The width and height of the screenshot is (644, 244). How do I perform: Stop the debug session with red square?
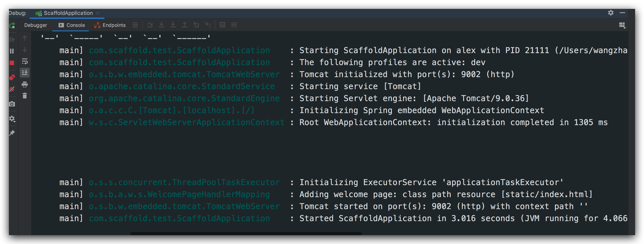coord(12,63)
